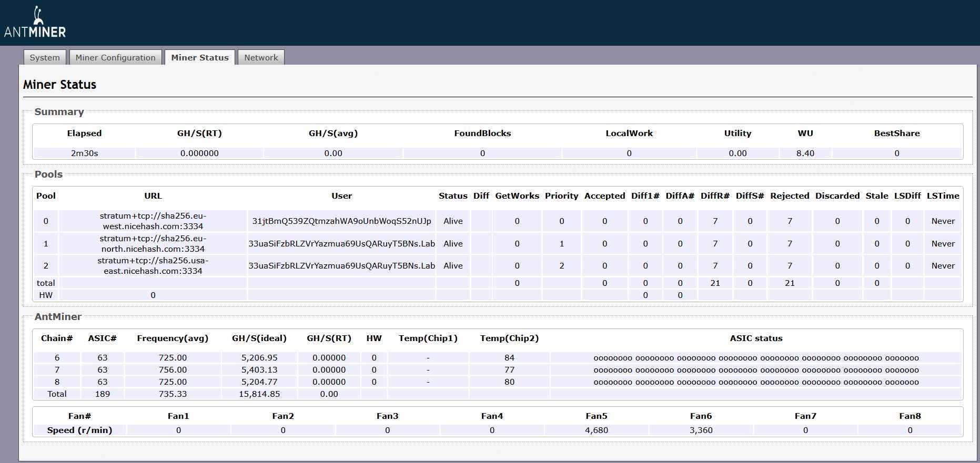This screenshot has height=463, width=980.
Task: Click average frequency total 735.33
Action: click(173, 394)
